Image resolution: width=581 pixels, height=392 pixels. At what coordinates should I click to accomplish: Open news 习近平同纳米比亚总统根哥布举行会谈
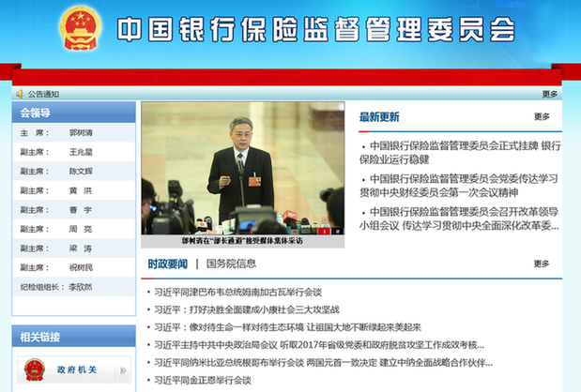[x=323, y=362]
